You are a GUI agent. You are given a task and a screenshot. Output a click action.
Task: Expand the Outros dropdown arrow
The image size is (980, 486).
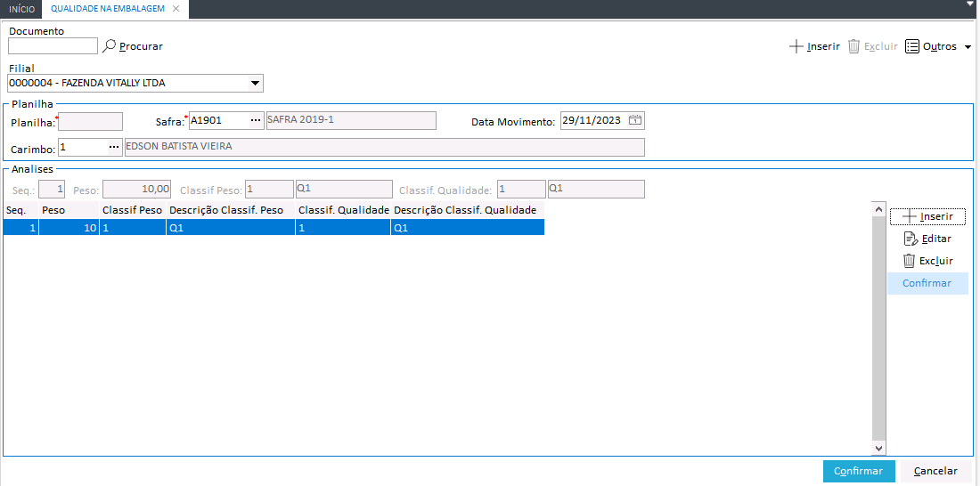coord(968,47)
